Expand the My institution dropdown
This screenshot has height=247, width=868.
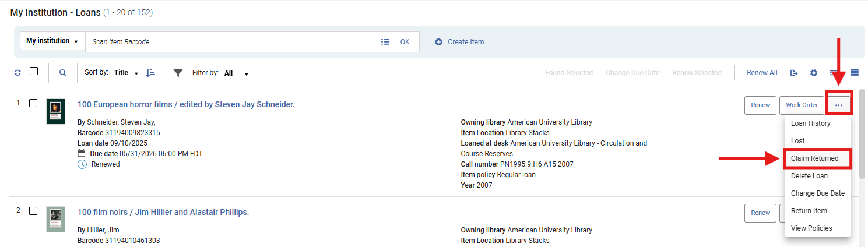coord(52,41)
